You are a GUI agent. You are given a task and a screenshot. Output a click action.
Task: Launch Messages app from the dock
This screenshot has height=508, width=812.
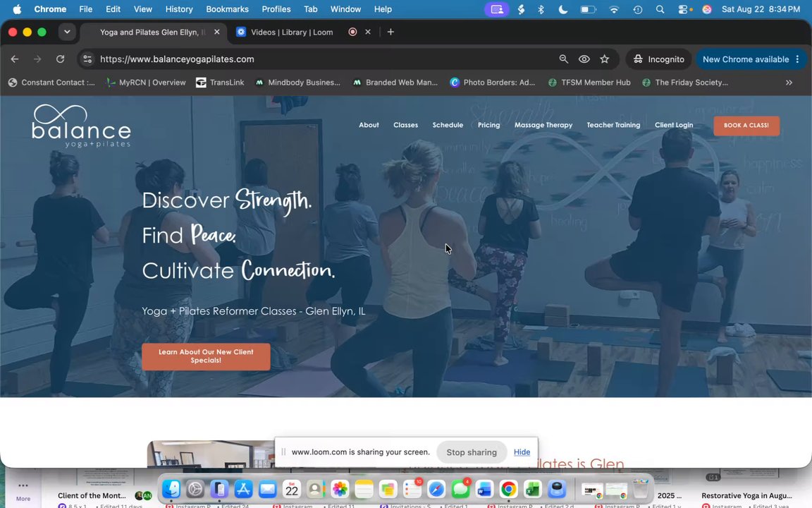[460, 489]
